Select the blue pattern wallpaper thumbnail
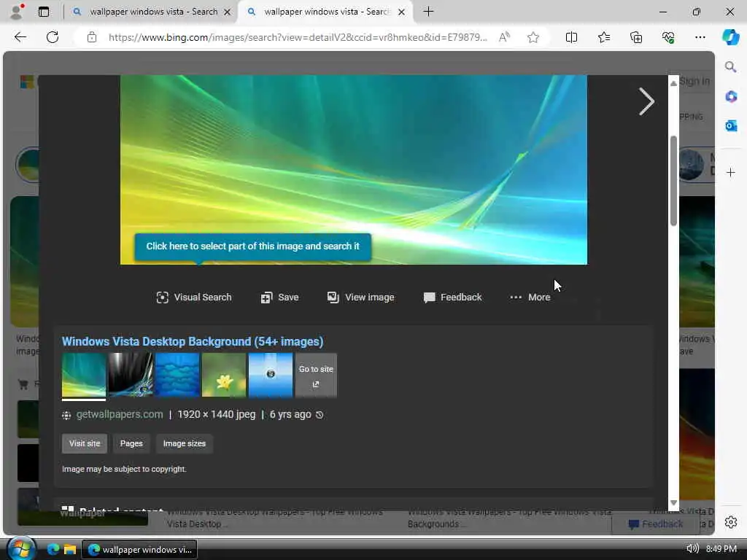This screenshot has height=560, width=747. click(x=177, y=376)
